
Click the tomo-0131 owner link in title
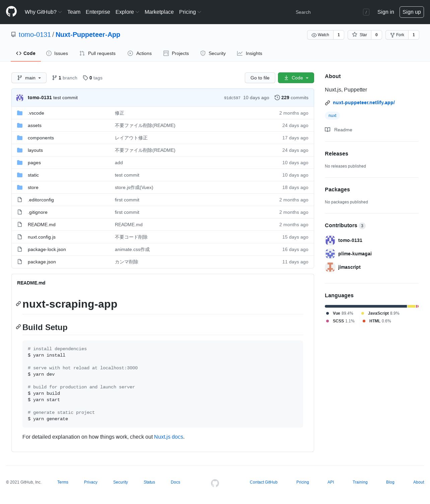point(35,35)
